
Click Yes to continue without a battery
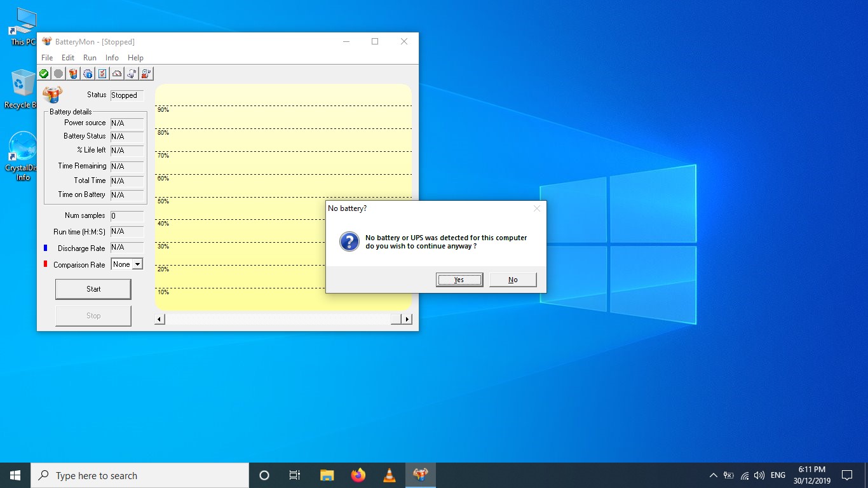pyautogui.click(x=459, y=280)
